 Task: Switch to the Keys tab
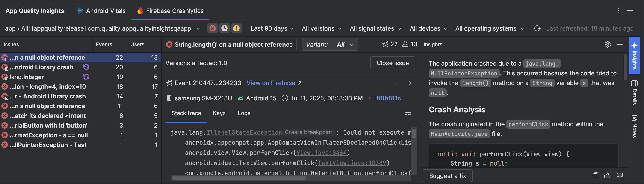click(x=219, y=113)
